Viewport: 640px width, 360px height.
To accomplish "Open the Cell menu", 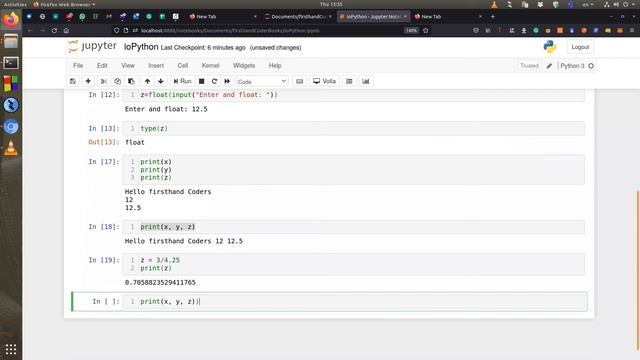I will (x=182, y=65).
